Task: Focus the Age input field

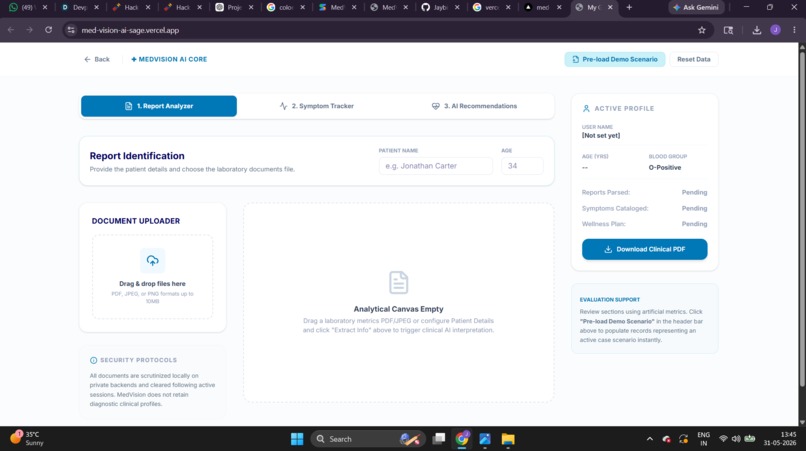Action: tap(522, 166)
